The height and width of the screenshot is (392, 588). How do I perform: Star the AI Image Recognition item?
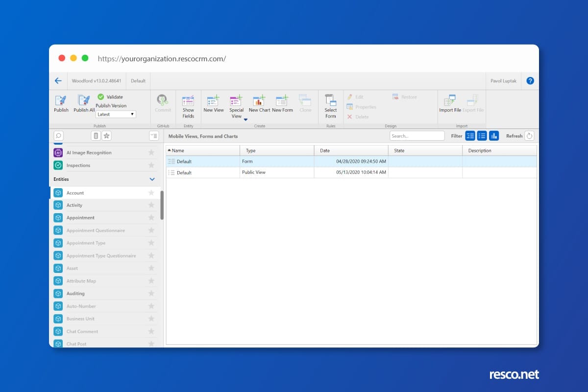click(x=151, y=152)
